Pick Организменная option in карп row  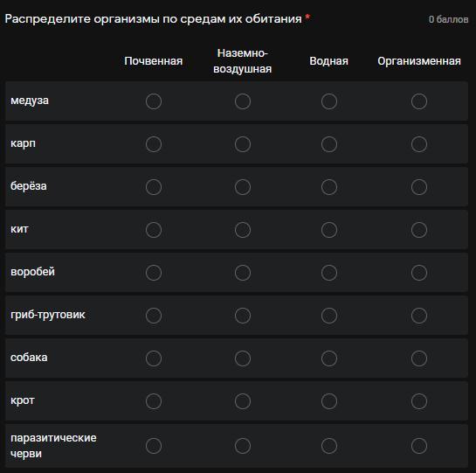419,144
